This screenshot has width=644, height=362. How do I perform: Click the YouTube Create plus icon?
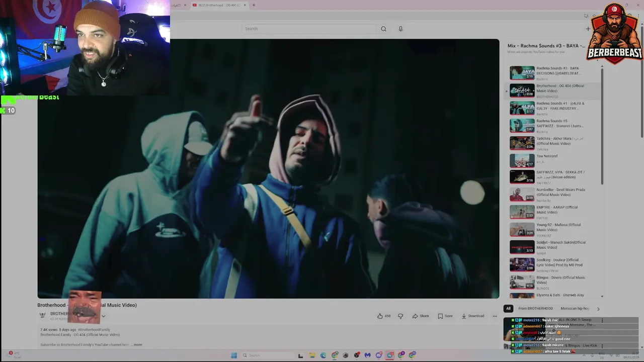[588, 29]
